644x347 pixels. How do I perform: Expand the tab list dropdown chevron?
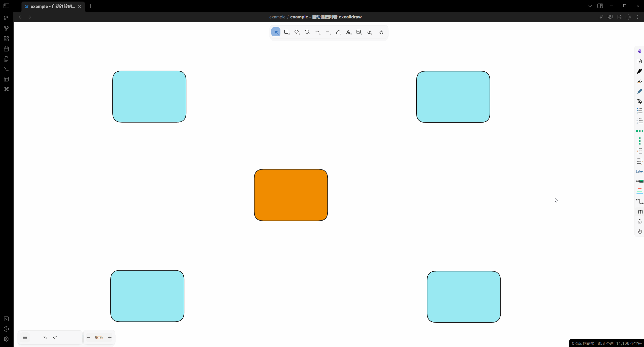(590, 6)
